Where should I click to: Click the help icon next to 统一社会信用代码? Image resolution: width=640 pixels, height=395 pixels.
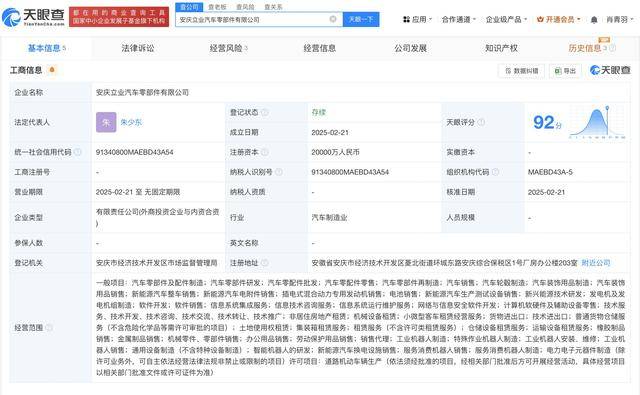[x=78, y=152]
